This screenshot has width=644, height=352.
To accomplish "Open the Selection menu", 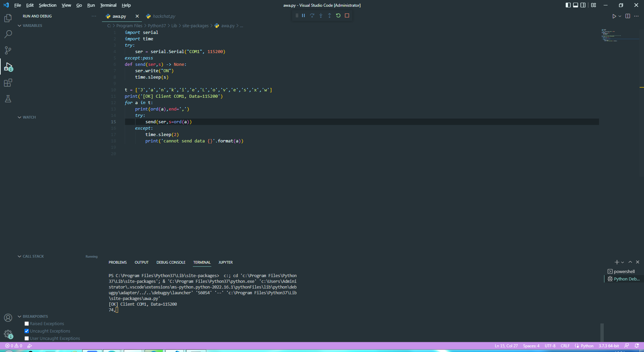I will 47,5.
